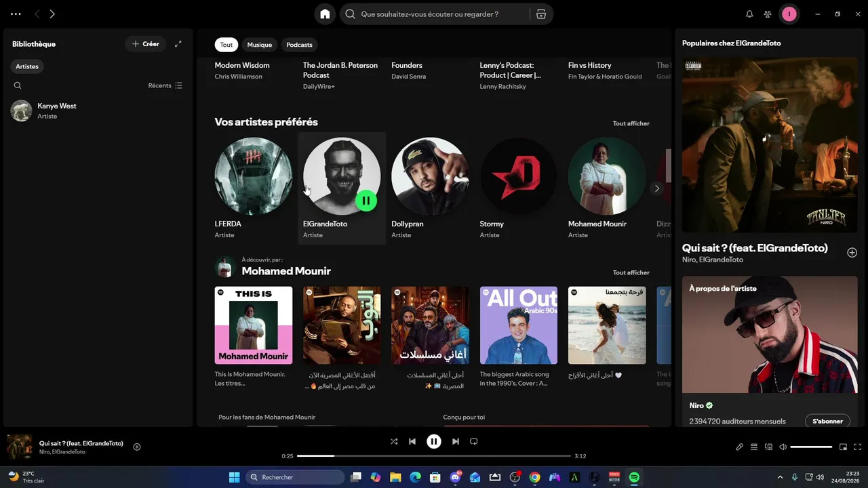Enter full screen mode icon
This screenshot has height=488, width=868.
point(857,447)
